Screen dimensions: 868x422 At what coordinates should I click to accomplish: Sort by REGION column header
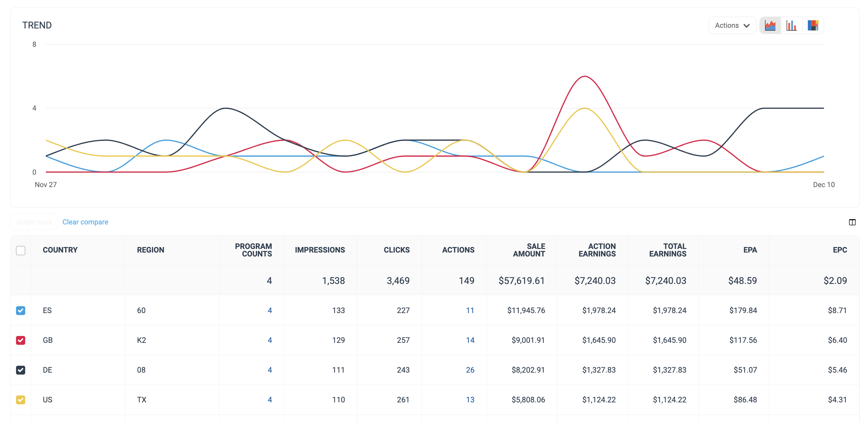pos(150,250)
